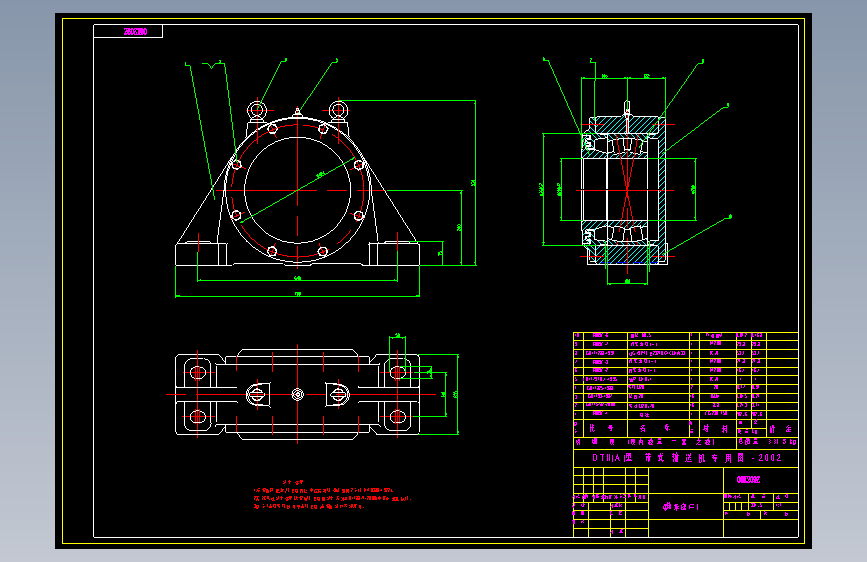Viewport: 867px width, 562px height.
Task: Click the center concentric-circle fitting in the plan view
Action: click(x=297, y=394)
